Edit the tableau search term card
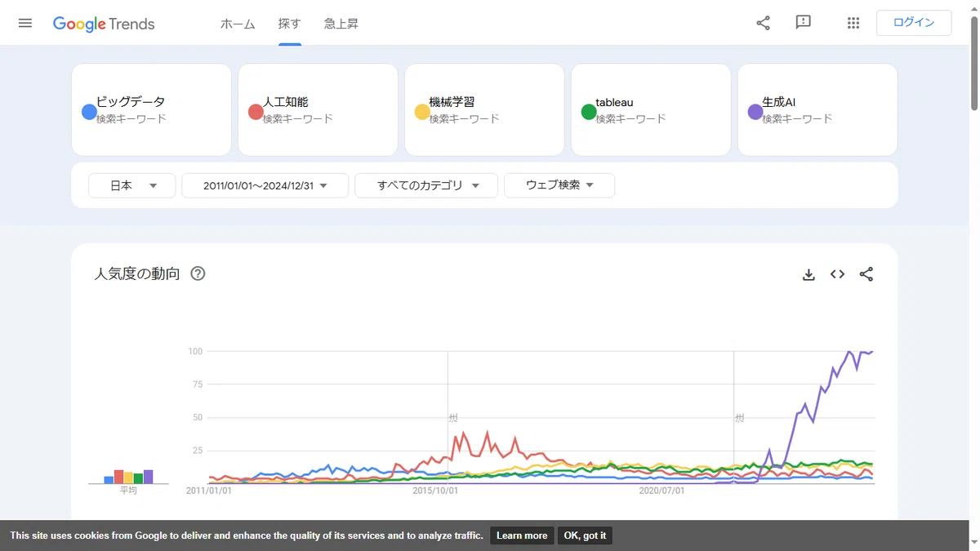This screenshot has height=551, width=980. point(651,109)
